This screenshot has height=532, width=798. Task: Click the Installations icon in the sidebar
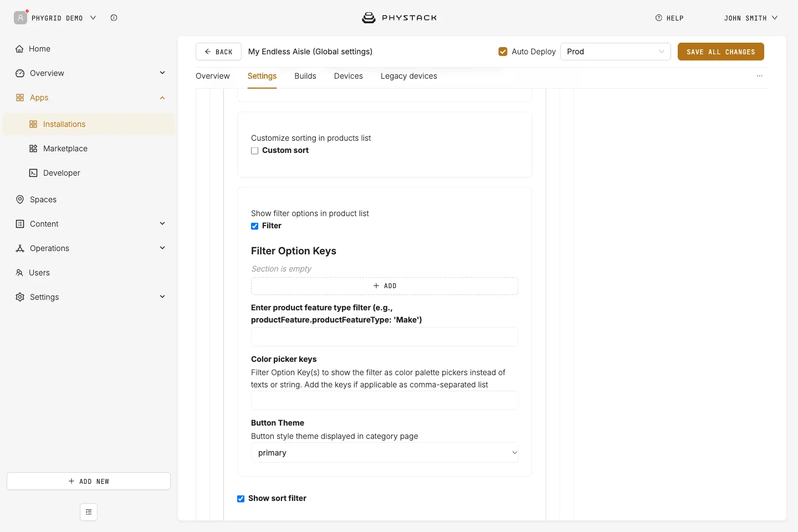pos(33,124)
